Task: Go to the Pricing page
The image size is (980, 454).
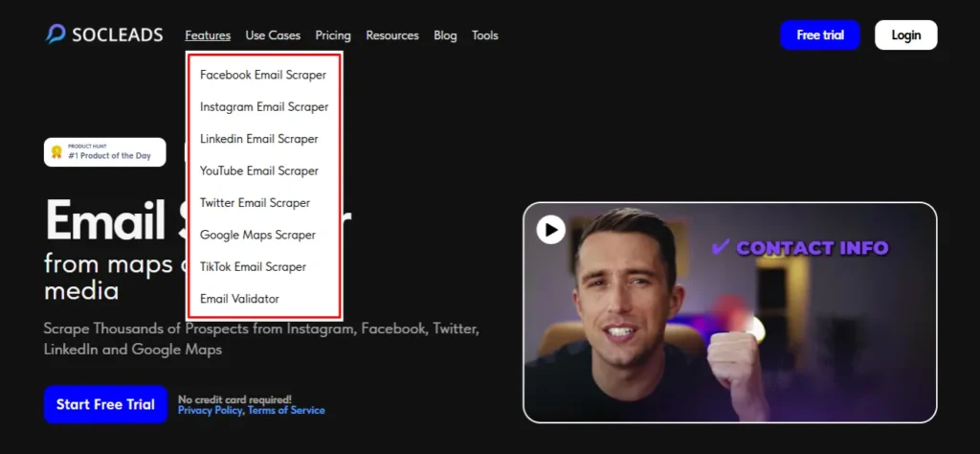Action: point(333,35)
